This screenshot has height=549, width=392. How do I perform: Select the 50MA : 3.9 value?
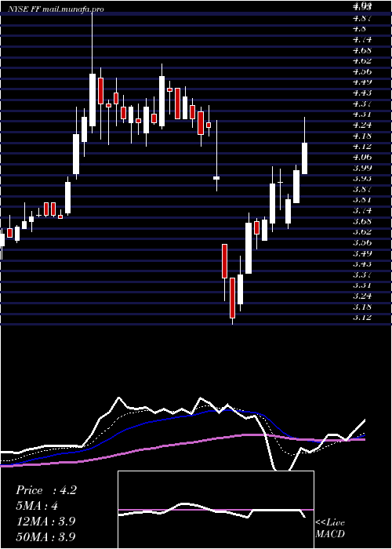click(45, 536)
